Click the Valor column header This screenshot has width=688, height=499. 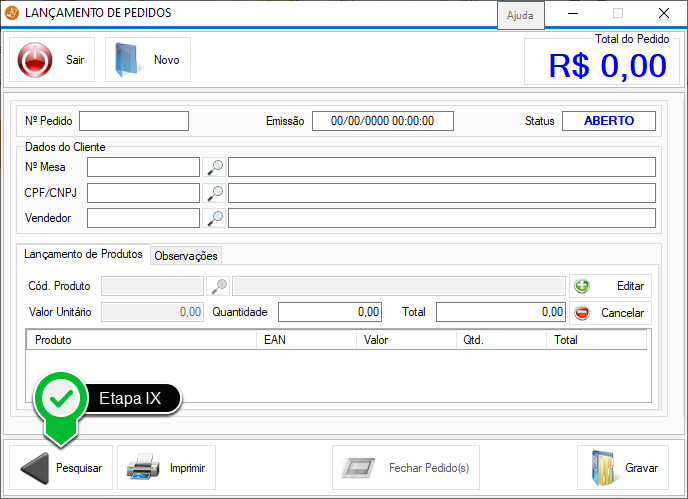click(406, 340)
